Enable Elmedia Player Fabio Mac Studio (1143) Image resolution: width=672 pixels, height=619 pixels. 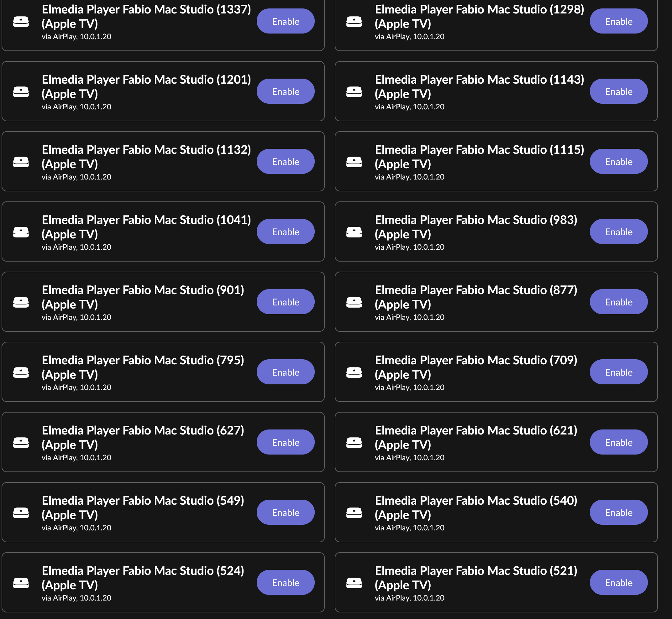pyautogui.click(x=619, y=91)
